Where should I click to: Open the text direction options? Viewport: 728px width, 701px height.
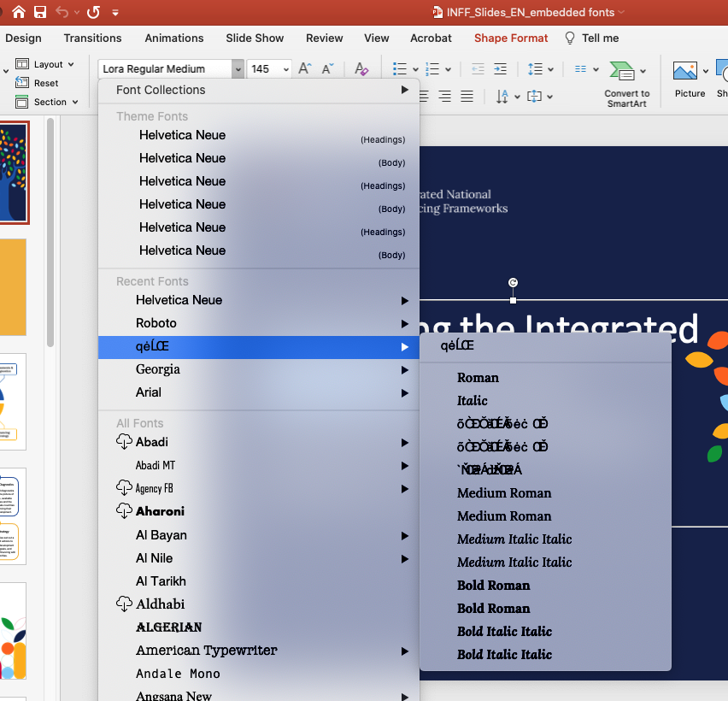coord(507,97)
